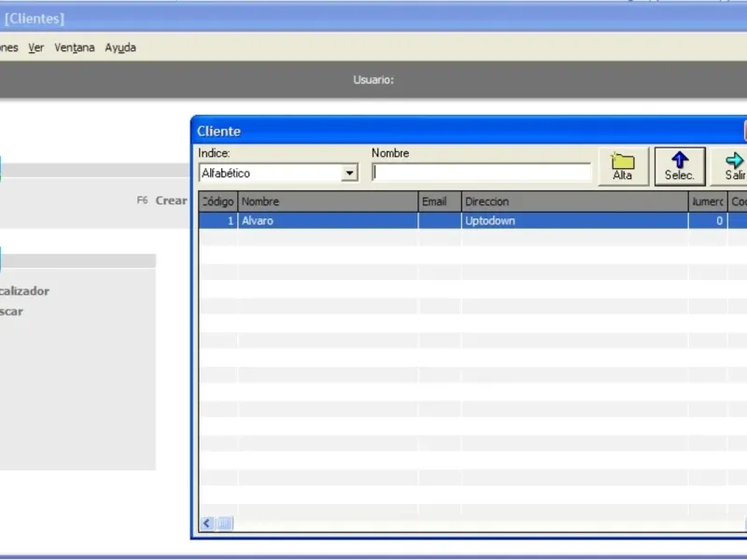Click the code cell showing 1

click(218, 221)
